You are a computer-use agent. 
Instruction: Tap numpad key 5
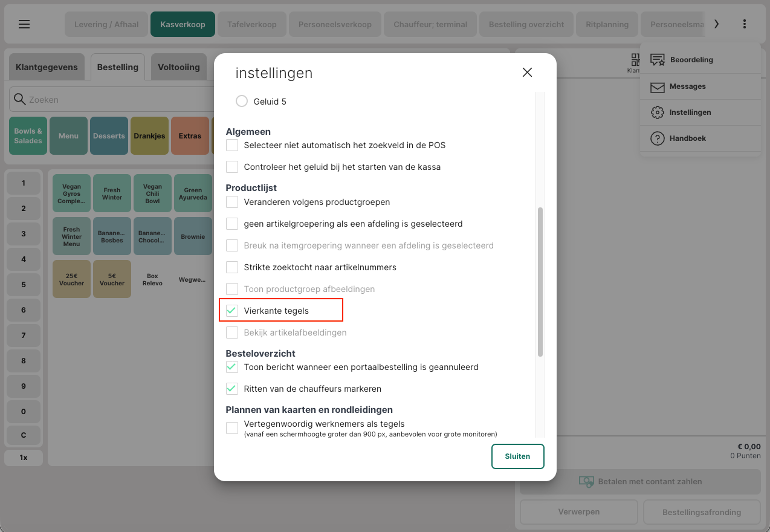[x=24, y=285]
